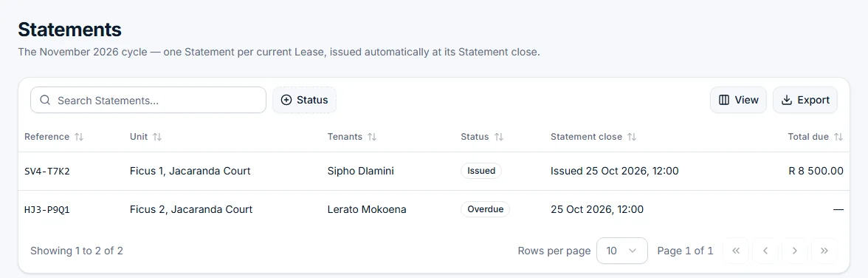This screenshot has width=868, height=278.
Task: Click the plus-circle icon in Status filter
Action: click(x=286, y=101)
